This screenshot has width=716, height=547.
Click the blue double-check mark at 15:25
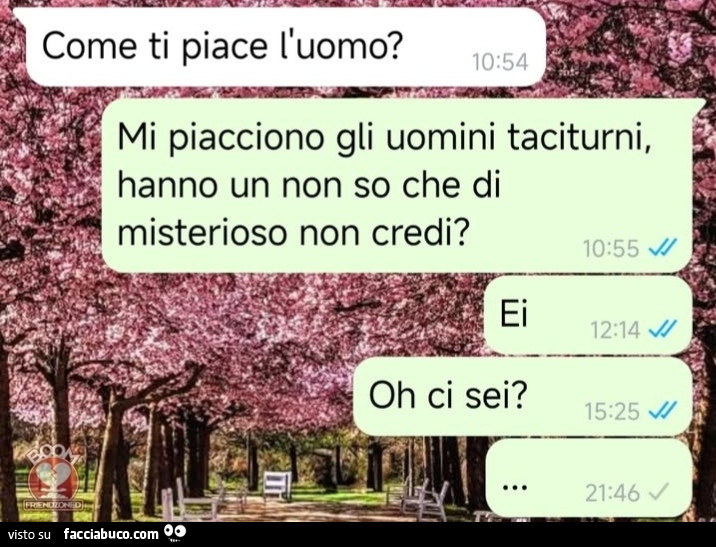point(663,410)
